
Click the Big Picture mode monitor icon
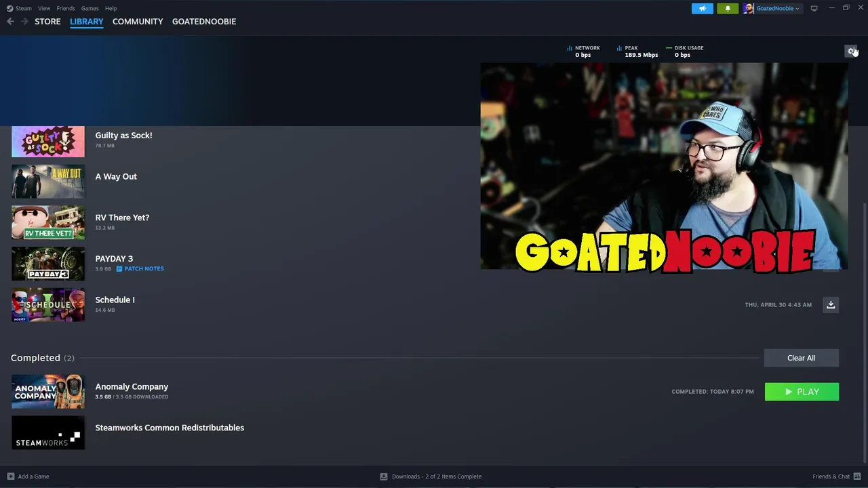(814, 8)
